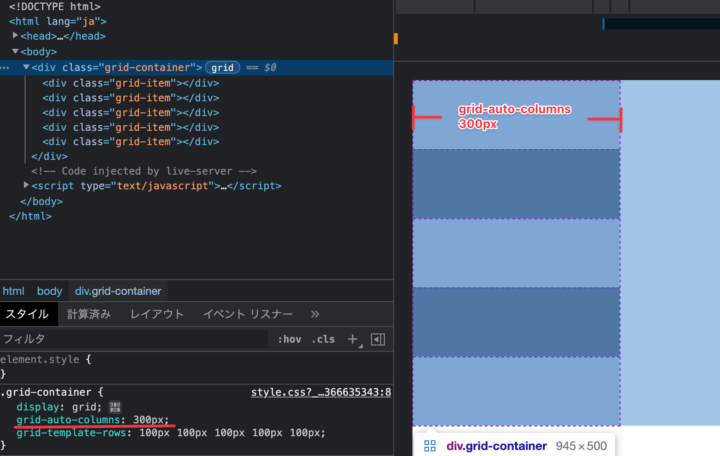Select body in the breadcrumb

(49, 291)
